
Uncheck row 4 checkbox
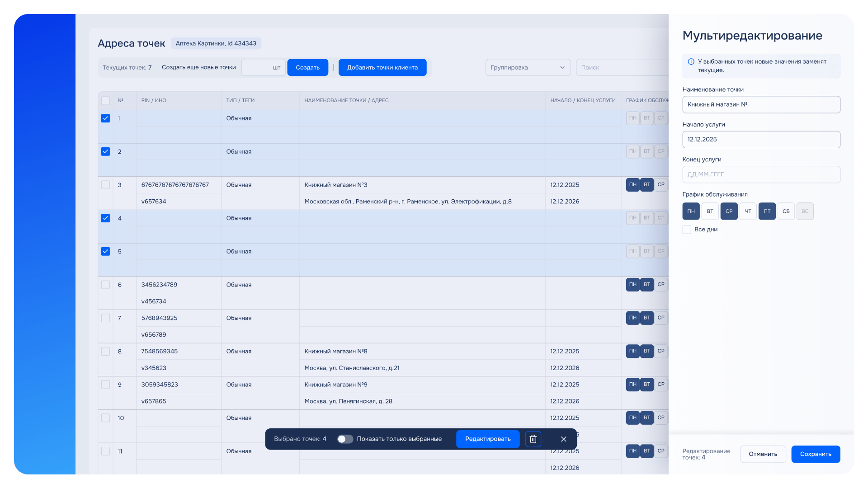105,218
